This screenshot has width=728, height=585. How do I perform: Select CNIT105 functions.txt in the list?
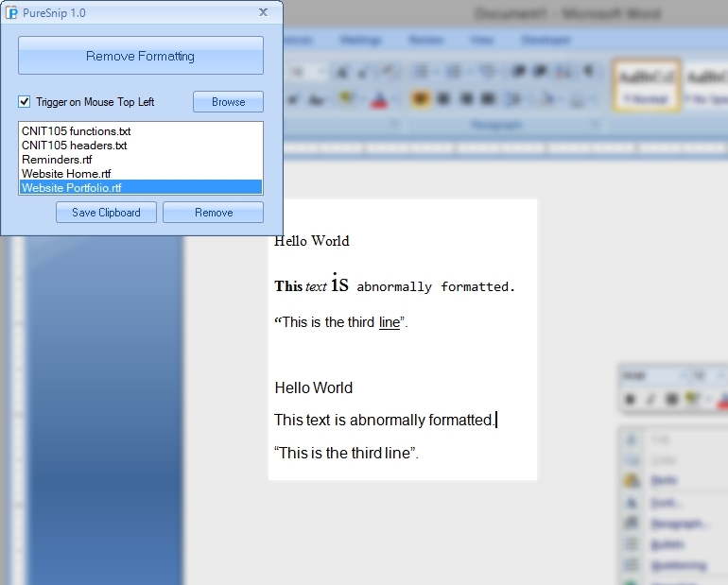pos(77,131)
